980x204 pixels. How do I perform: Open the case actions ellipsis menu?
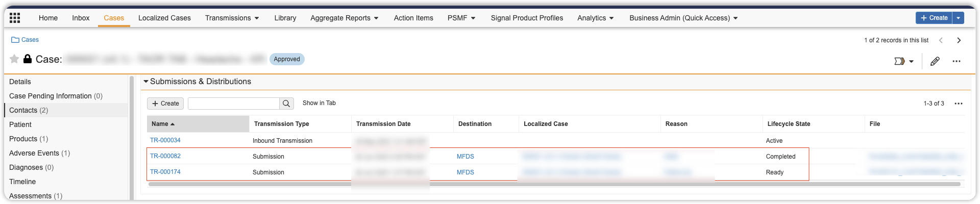click(956, 61)
